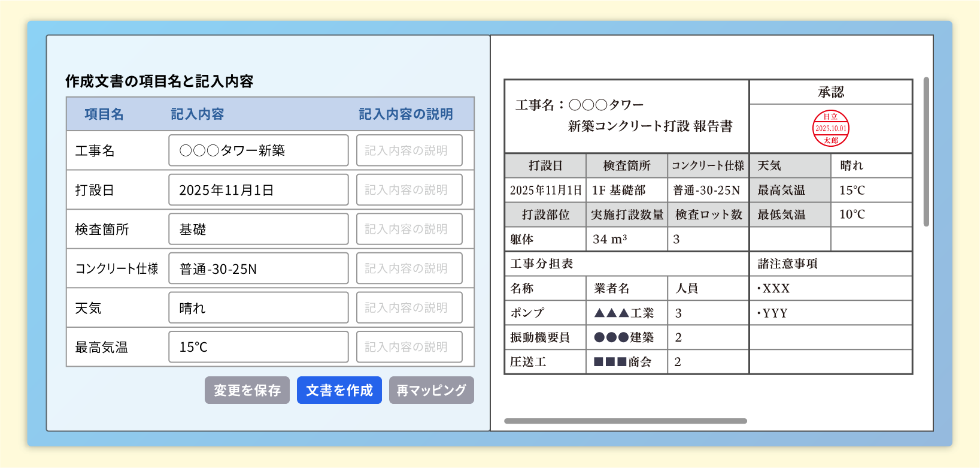Click the 圧送工 row label in the preview
980x468 pixels.
(528, 362)
